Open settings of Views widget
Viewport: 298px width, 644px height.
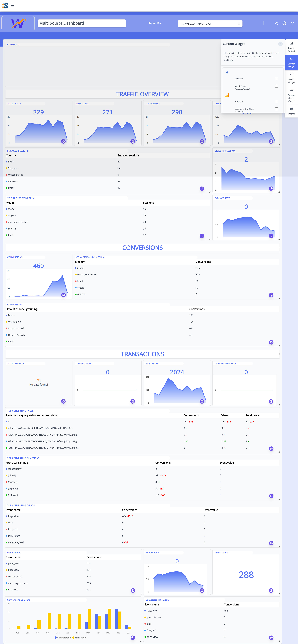coord(271,142)
